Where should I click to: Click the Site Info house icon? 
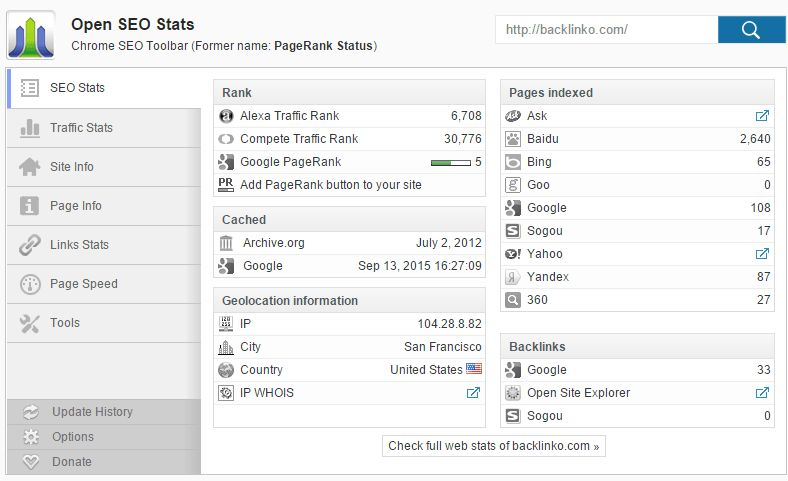[x=30, y=167]
